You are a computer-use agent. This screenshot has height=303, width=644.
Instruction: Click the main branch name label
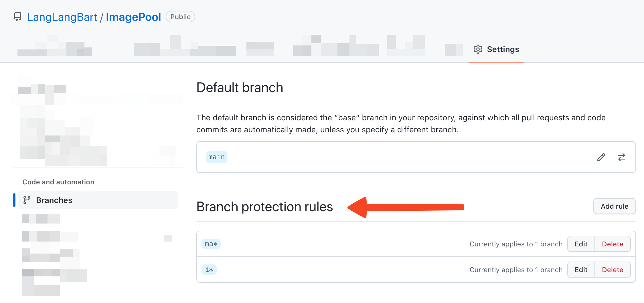[216, 157]
